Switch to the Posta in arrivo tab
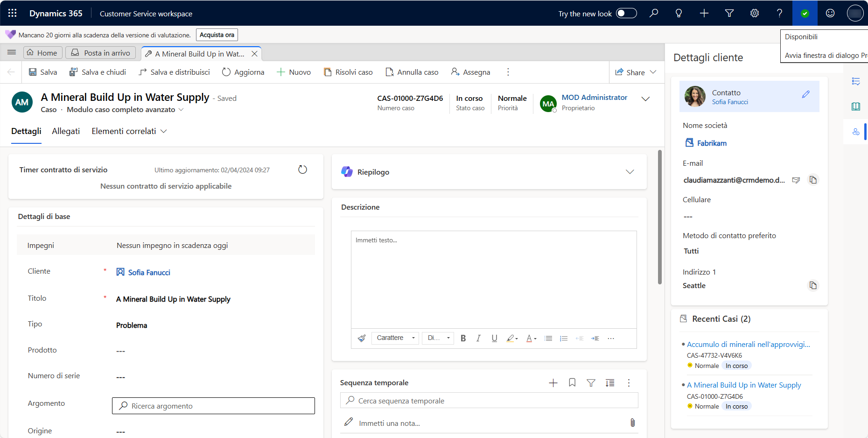 point(101,53)
